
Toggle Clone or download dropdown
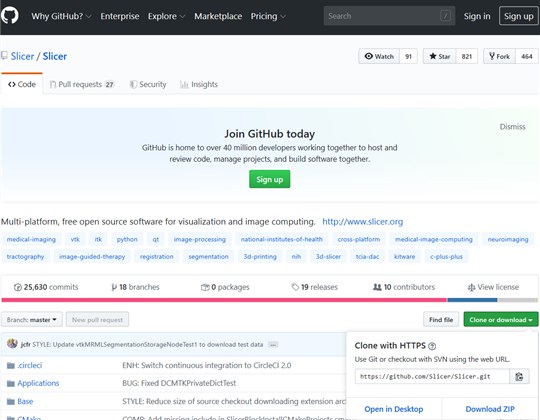501,320
